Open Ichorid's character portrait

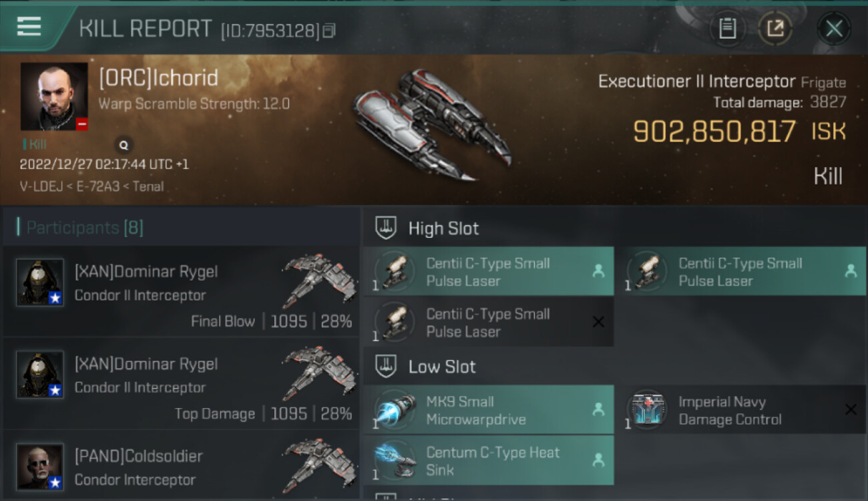pyautogui.click(x=54, y=96)
